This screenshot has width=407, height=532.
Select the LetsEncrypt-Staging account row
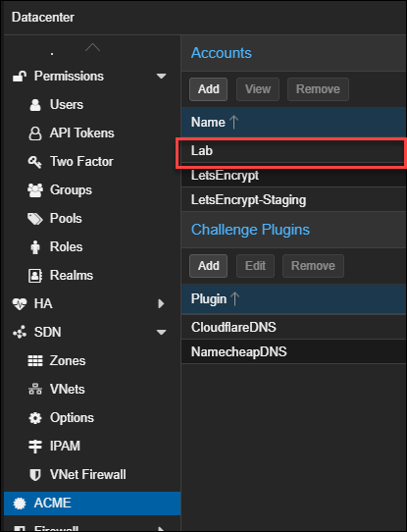(x=294, y=200)
